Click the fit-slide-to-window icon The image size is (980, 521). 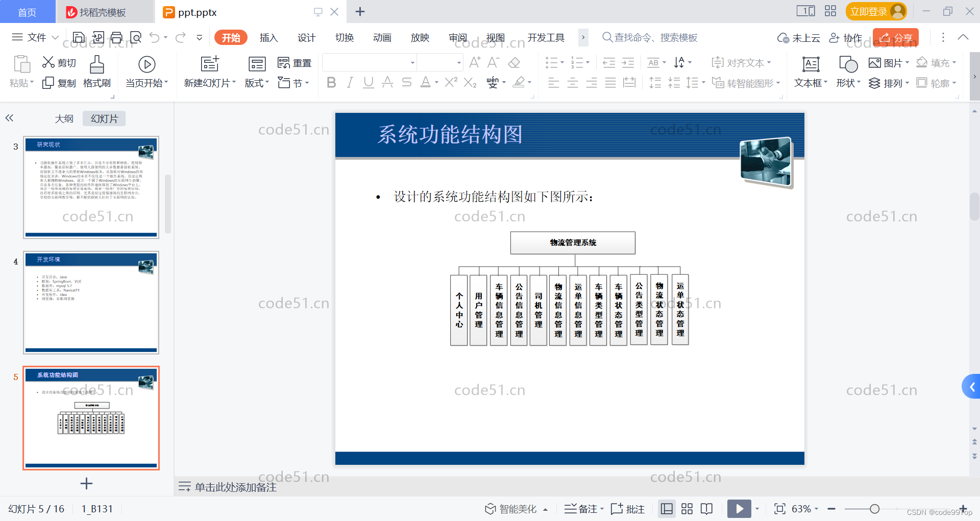click(779, 509)
